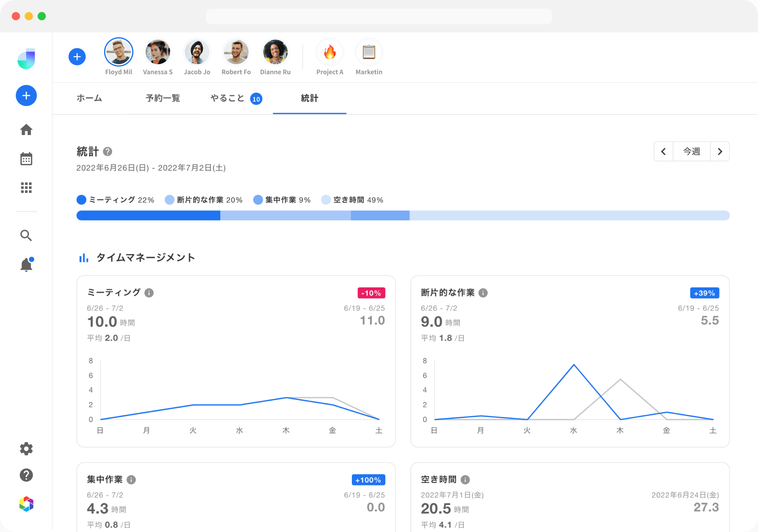Open the settings gear icon
Screen dimensions: 758x532
[x=27, y=449]
